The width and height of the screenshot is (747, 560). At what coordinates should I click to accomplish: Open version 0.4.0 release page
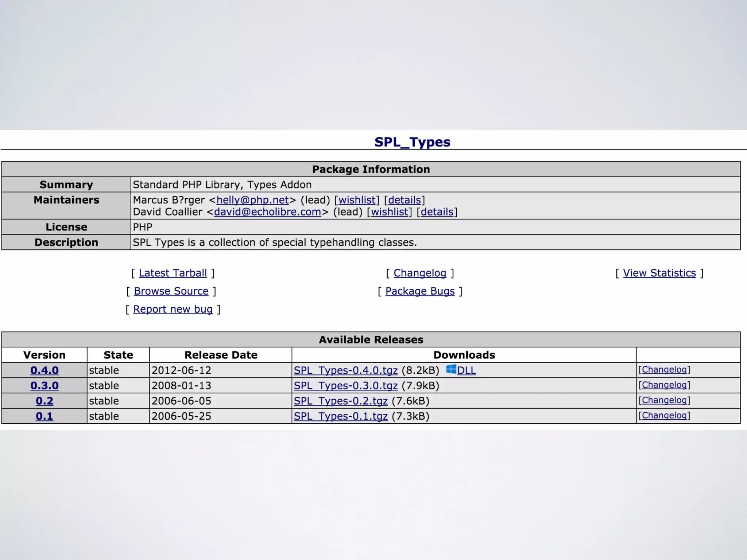[x=44, y=370]
